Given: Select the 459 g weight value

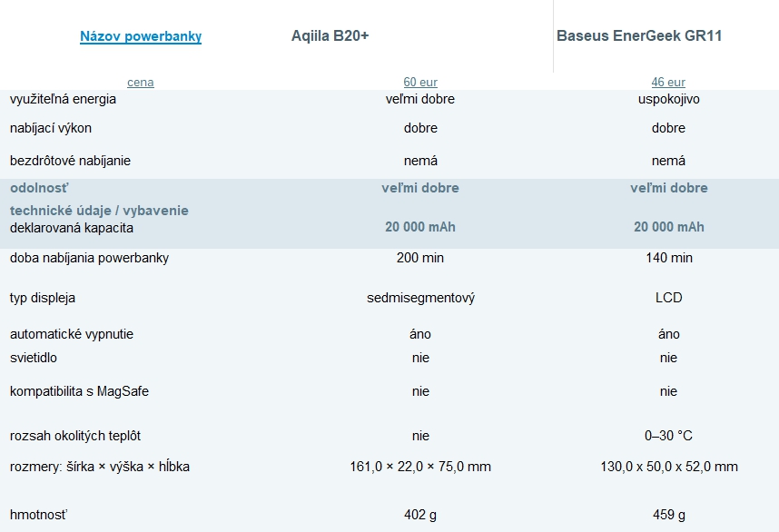Looking at the screenshot, I should point(669,515).
